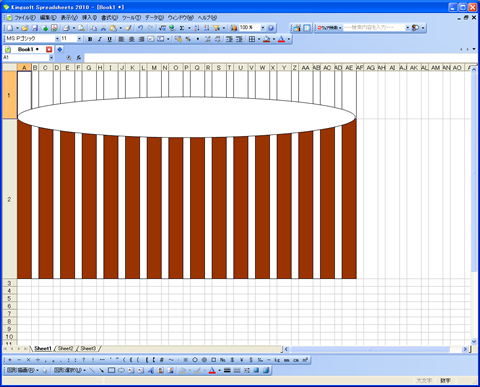Select the oval shape drawing tool
This screenshot has width=480, height=387.
121,370
